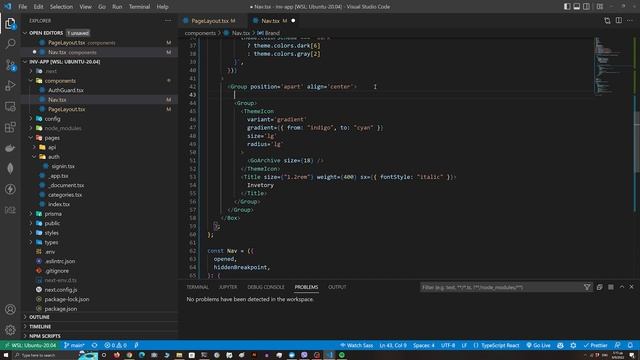Open AuthGuard.tsx in the file tree
Image resolution: width=640 pixels, height=360 pixels.
[65, 90]
